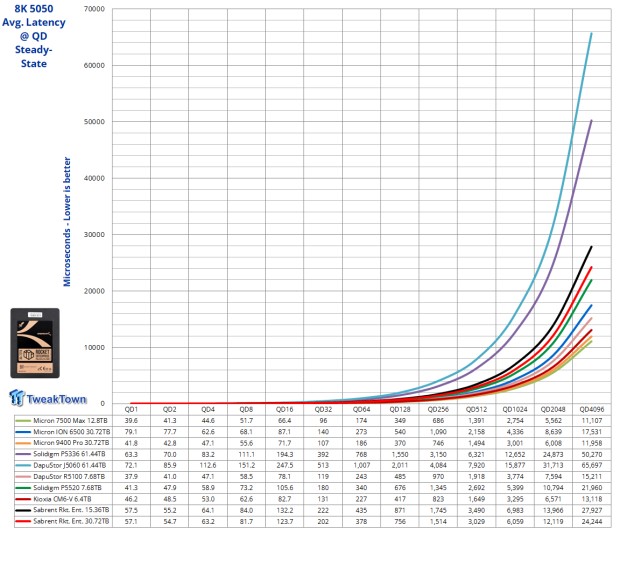Click the 13,966 QD2048 value for Sabrent 15.36TB
620x568 pixels.
pyautogui.click(x=553, y=510)
